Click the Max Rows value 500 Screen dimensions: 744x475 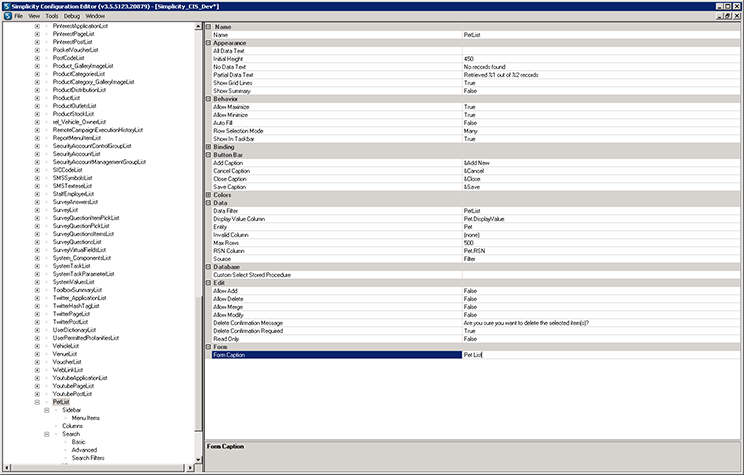601,242
